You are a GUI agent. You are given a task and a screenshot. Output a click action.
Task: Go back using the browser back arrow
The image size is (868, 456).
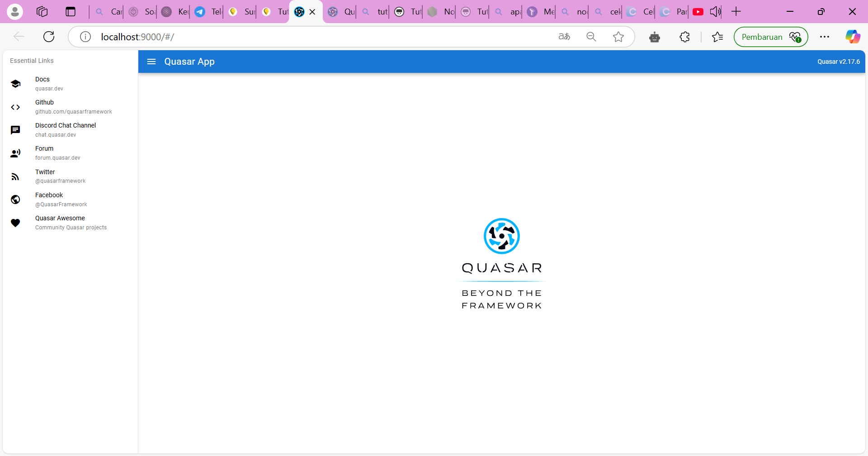point(19,37)
